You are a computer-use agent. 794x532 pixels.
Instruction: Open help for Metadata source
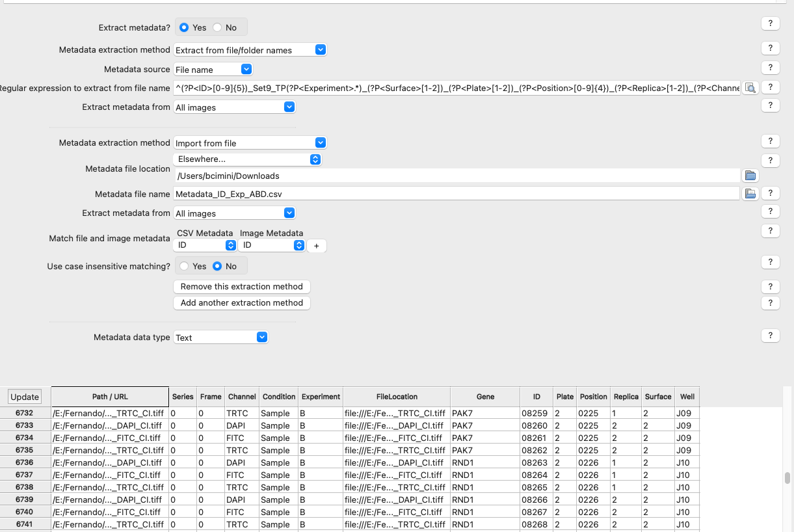click(x=771, y=67)
